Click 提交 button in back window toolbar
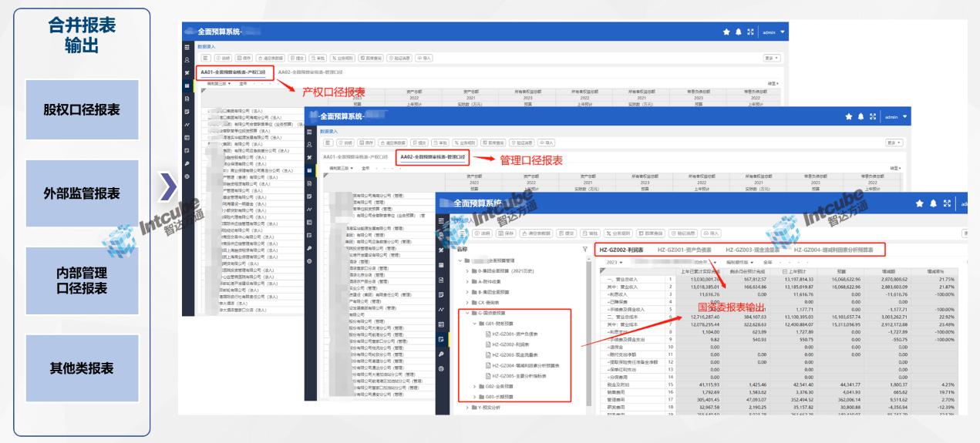Image resolution: width=980 pixels, height=443 pixels. [x=297, y=58]
